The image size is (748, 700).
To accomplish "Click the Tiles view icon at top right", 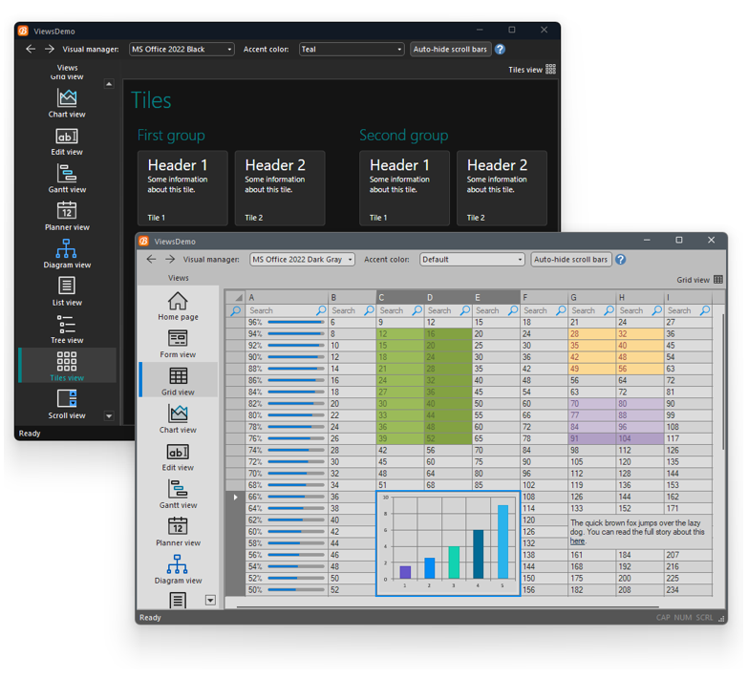I will (550, 70).
